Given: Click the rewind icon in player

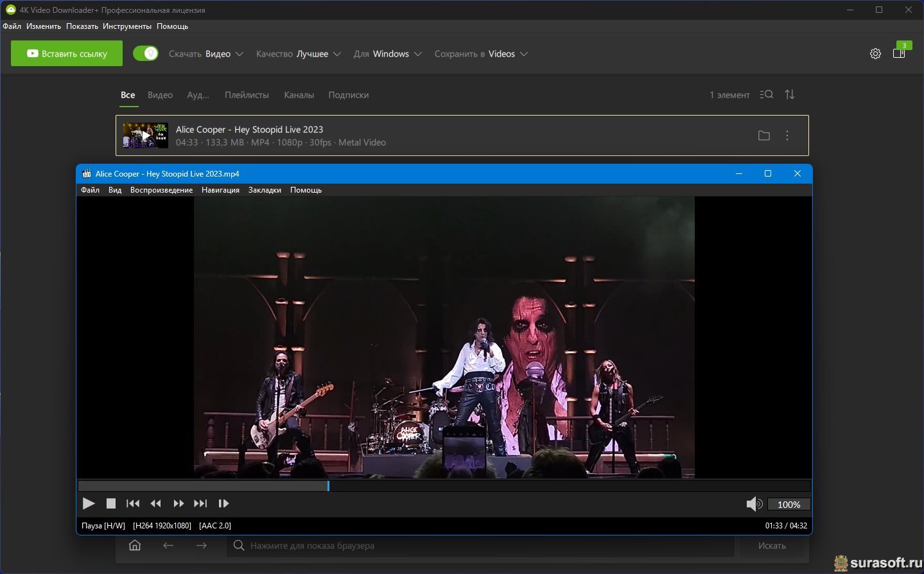Looking at the screenshot, I should pyautogui.click(x=155, y=504).
